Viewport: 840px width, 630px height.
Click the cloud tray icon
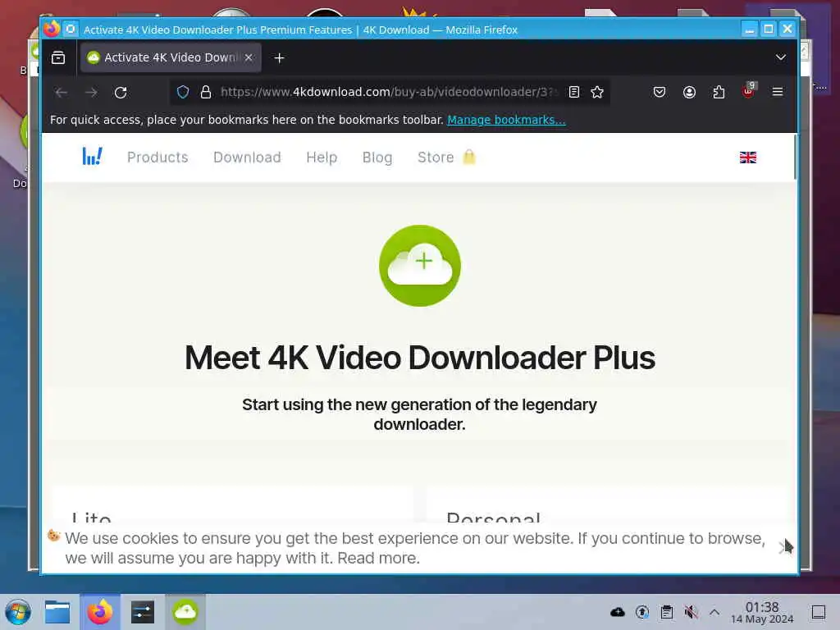(617, 612)
